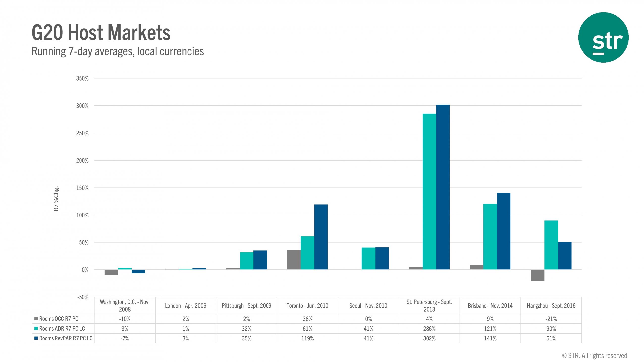644x362 pixels.
Task: Select the 302% RevPAR table cell
Action: [429, 338]
